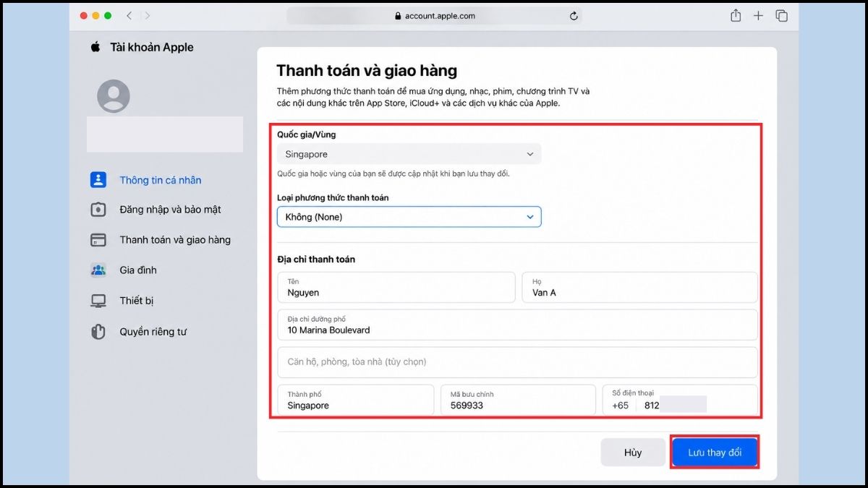Screen dimensions: 868x488
Task: Click the profile avatar picture
Action: (x=113, y=95)
